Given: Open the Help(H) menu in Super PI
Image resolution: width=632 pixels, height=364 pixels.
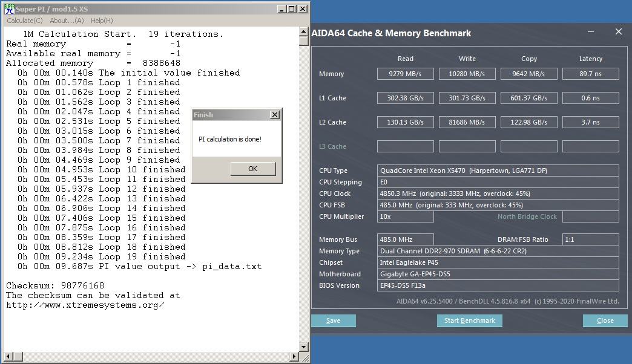Looking at the screenshot, I should tap(102, 21).
